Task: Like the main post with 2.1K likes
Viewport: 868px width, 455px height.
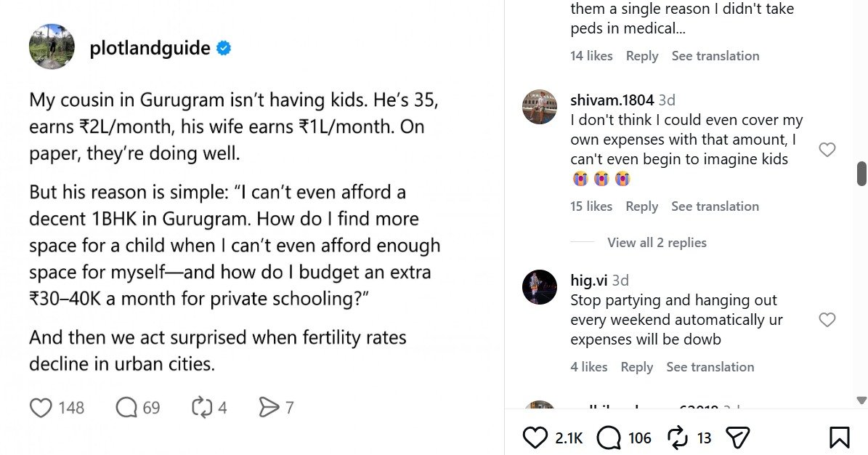Action: 535,438
